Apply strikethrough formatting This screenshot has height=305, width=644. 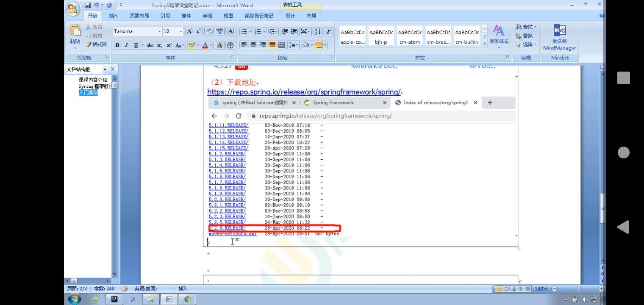pyautogui.click(x=150, y=45)
